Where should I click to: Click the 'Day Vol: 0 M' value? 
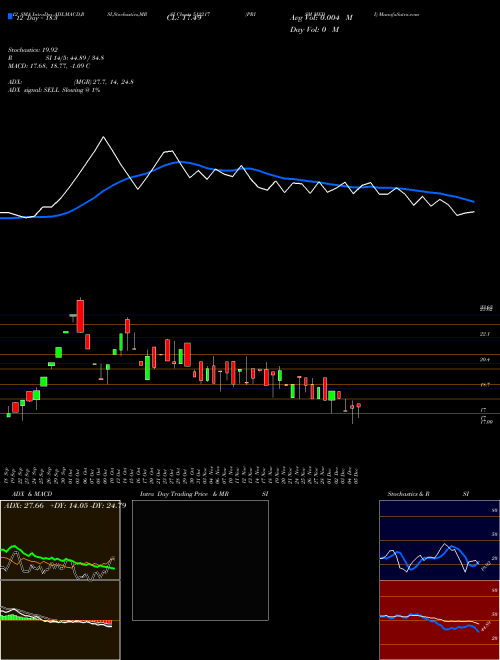coord(314,30)
